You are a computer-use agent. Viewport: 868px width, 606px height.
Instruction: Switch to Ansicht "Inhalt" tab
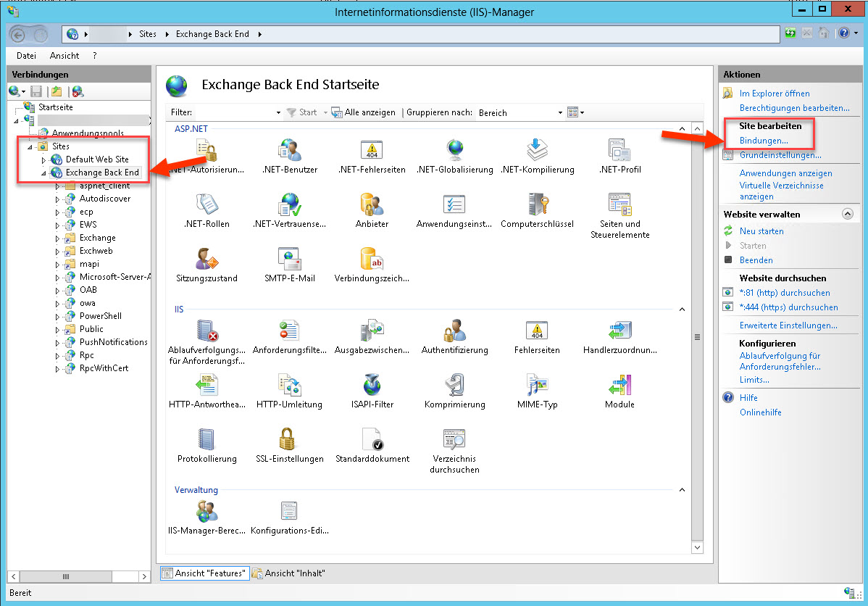(x=289, y=573)
